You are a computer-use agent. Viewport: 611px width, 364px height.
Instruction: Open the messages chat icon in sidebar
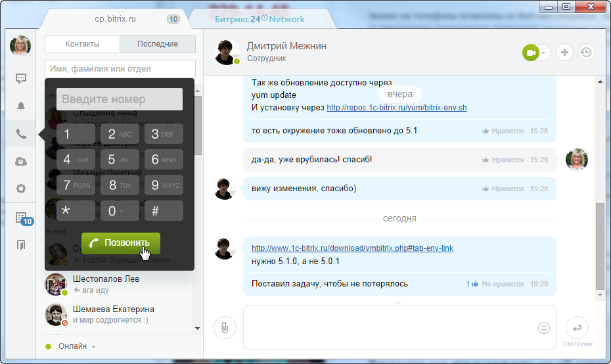point(21,78)
